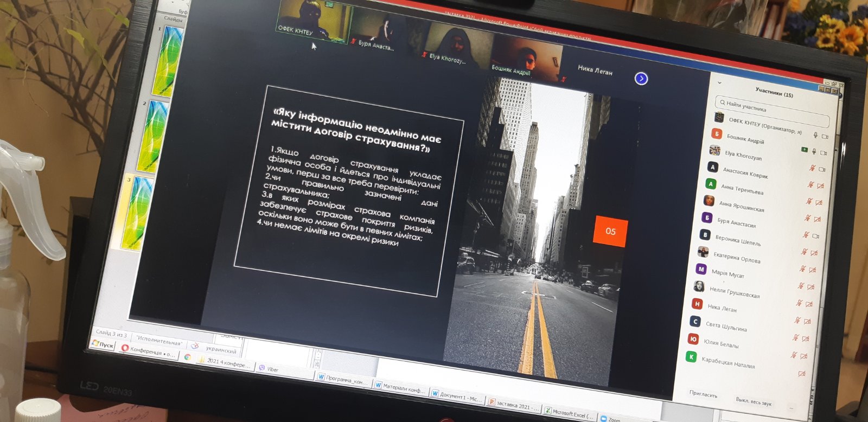Toggle mute for Карабецкая Наталия
The image size is (868, 422).
click(794, 355)
